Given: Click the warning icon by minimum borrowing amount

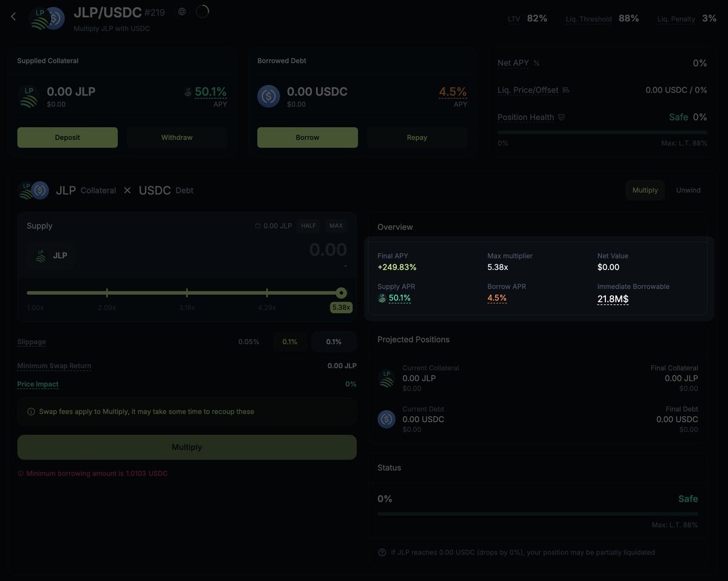Looking at the screenshot, I should coord(21,473).
